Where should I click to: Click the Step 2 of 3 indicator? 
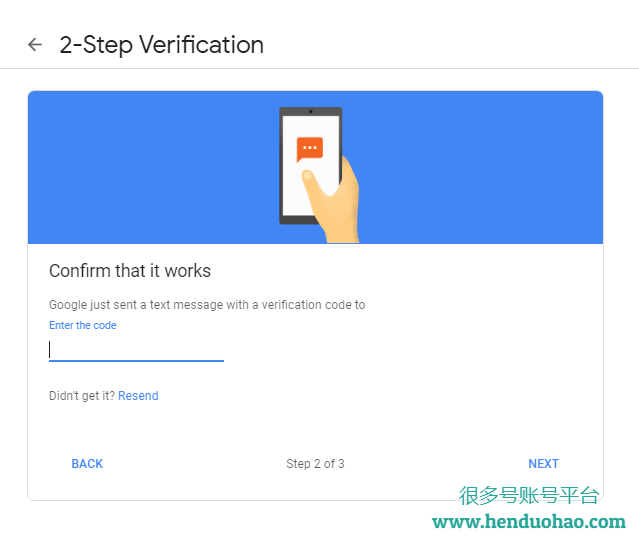click(315, 464)
